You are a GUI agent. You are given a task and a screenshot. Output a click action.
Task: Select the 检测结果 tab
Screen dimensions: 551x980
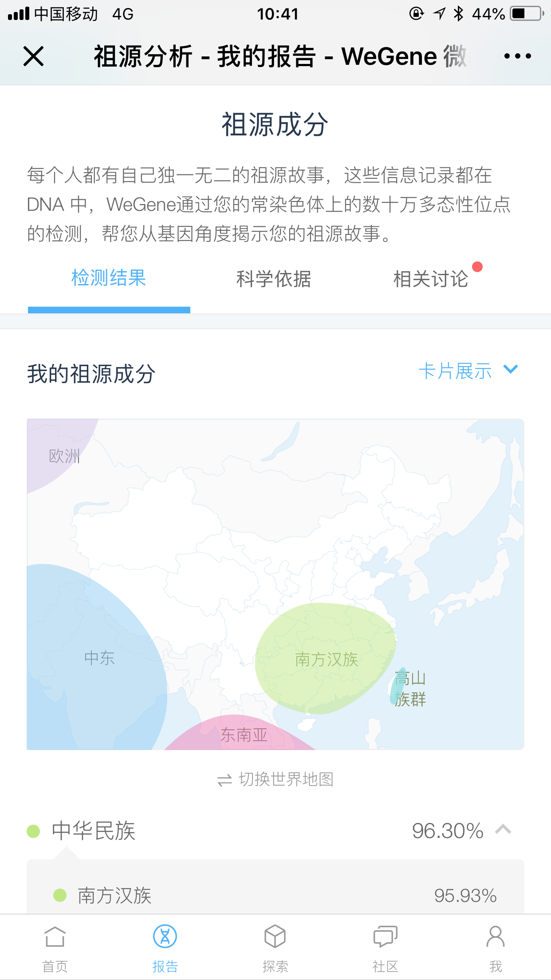109,278
